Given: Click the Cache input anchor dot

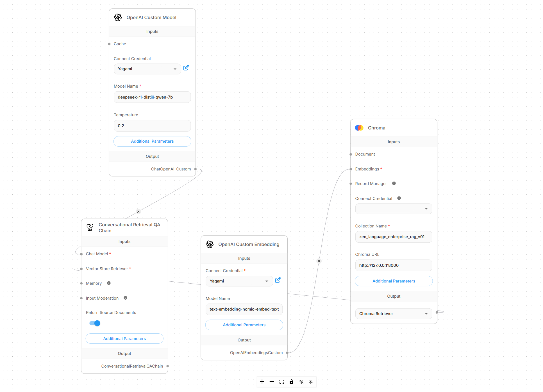Looking at the screenshot, I should coord(109,44).
